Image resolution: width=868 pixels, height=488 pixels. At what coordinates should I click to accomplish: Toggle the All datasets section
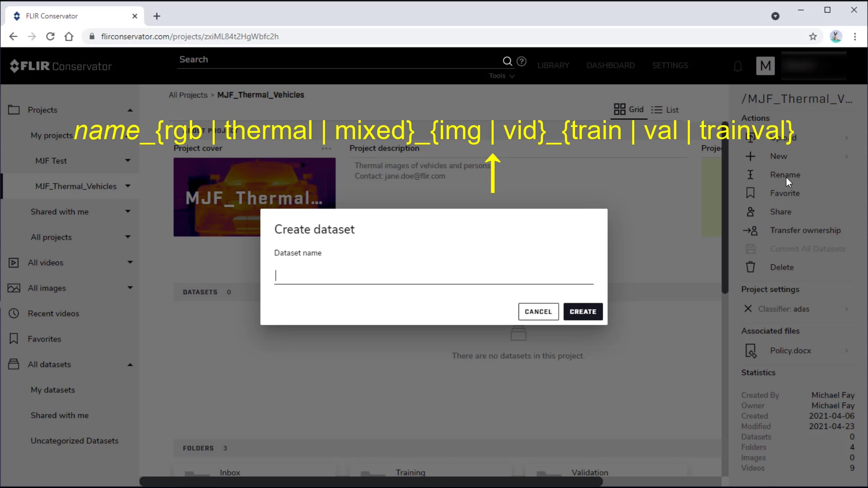130,364
